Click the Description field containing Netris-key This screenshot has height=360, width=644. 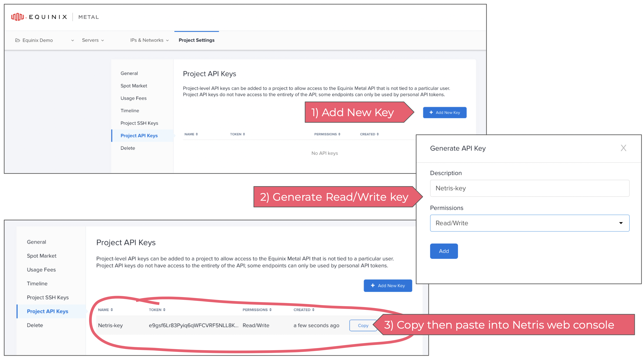[530, 188]
